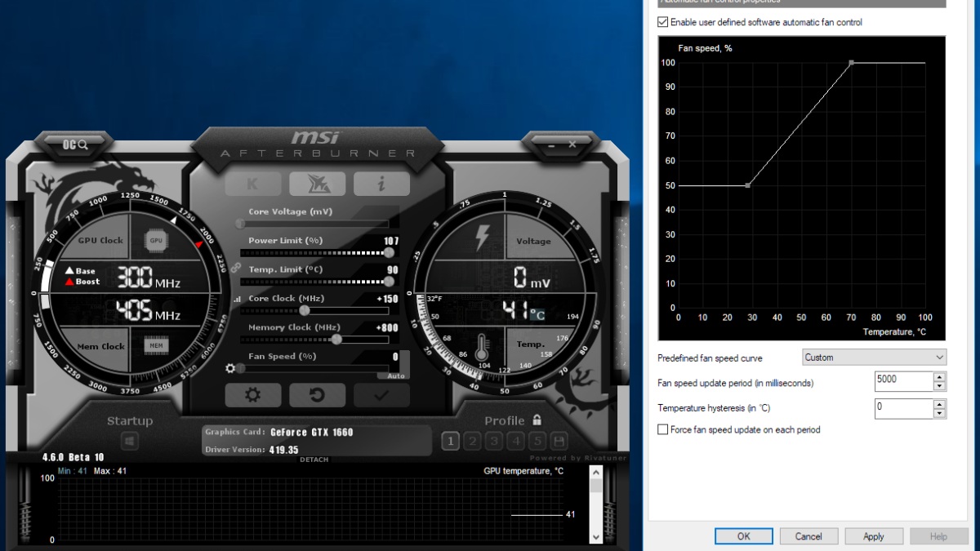Viewport: 980px width, 551px height.
Task: Increase temperature hysteresis value
Action: point(939,402)
